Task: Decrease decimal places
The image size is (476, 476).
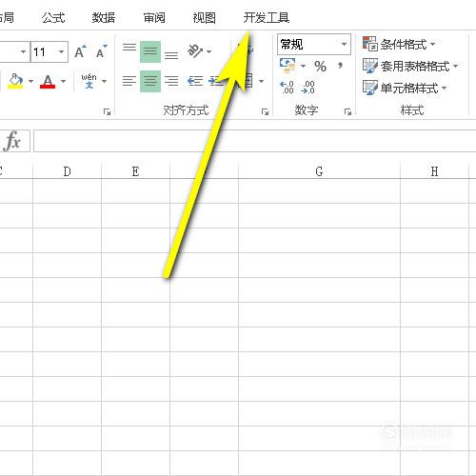Action: point(308,87)
